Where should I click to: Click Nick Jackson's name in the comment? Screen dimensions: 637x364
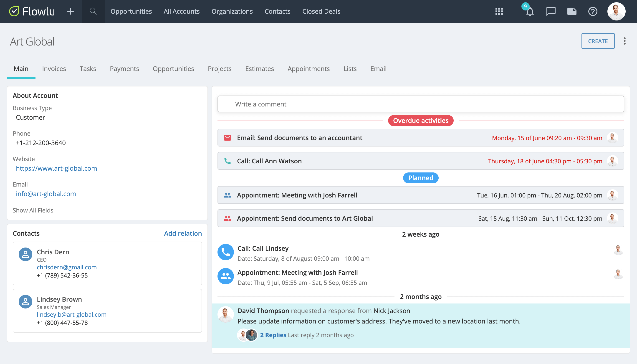pos(392,311)
